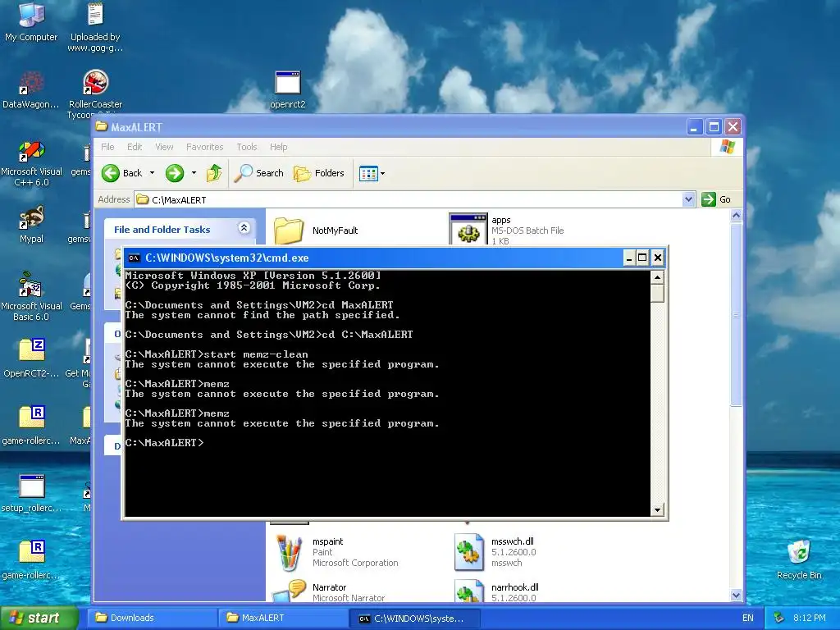Screen dimensions: 840x630
Task: Switch to MaxALERT taskbar button
Action: pyautogui.click(x=283, y=618)
